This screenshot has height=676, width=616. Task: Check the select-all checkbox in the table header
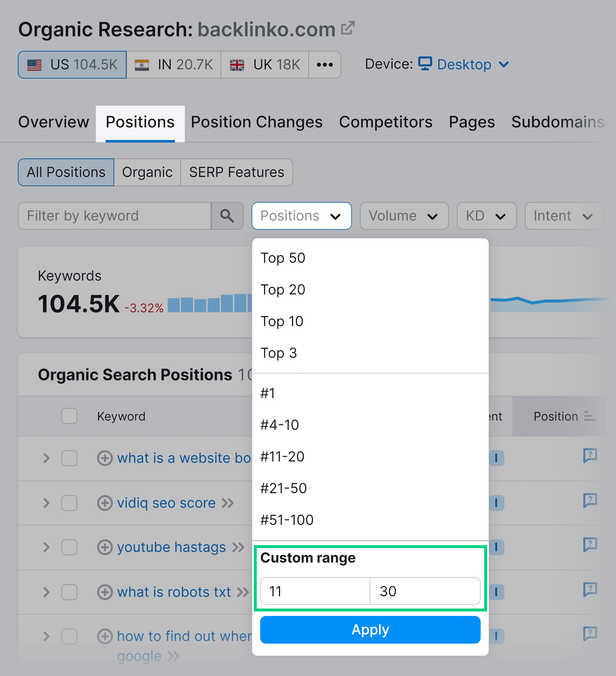point(69,415)
